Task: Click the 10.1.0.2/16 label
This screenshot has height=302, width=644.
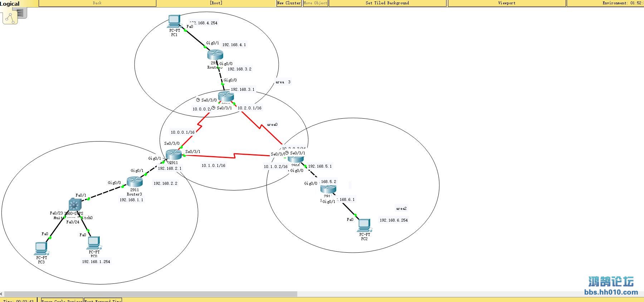Action: pyautogui.click(x=275, y=167)
